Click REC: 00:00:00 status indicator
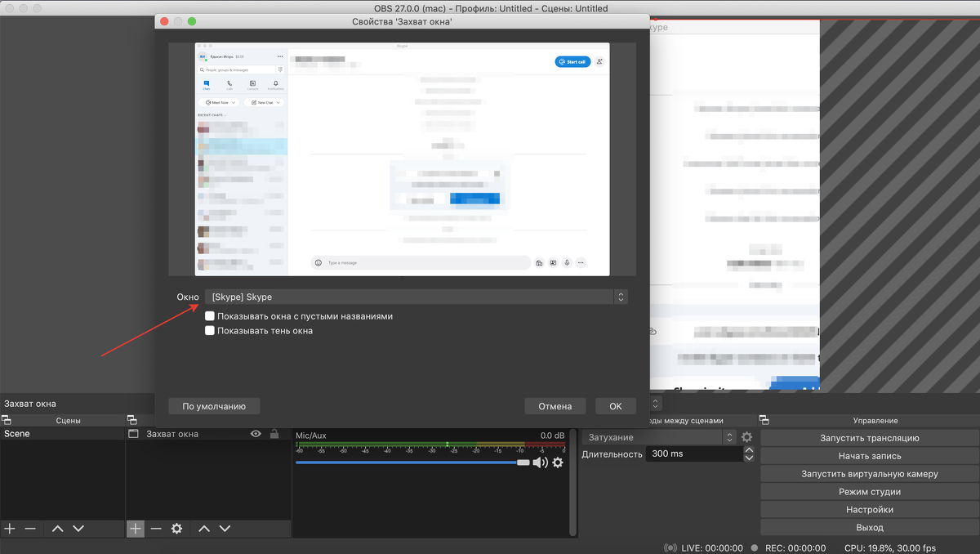Screen dimensions: 980x554 point(788,547)
